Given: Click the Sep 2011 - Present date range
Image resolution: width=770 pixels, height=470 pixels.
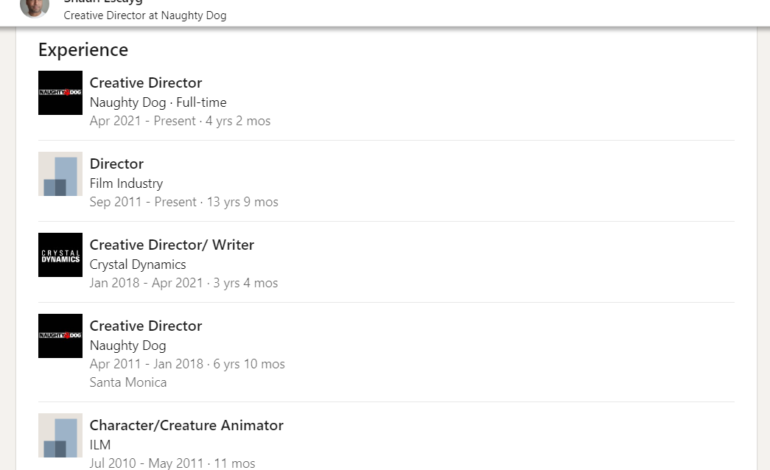Looking at the screenshot, I should [x=143, y=202].
